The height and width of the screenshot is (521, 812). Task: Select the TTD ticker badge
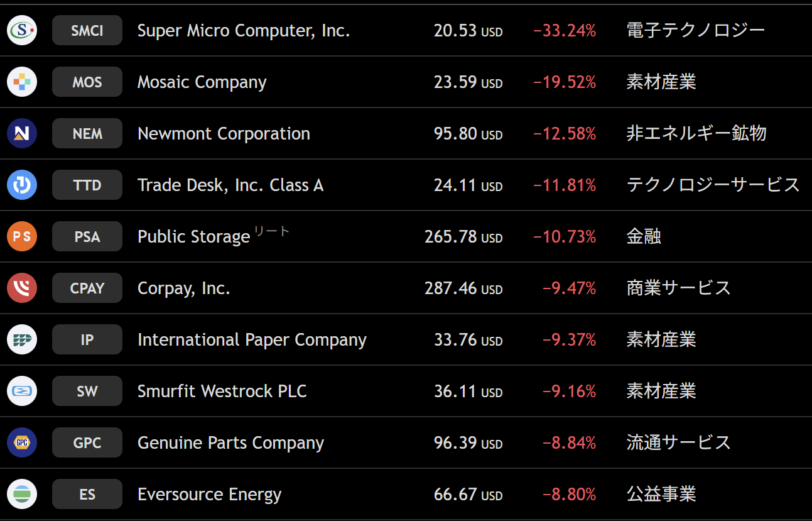pyautogui.click(x=87, y=185)
